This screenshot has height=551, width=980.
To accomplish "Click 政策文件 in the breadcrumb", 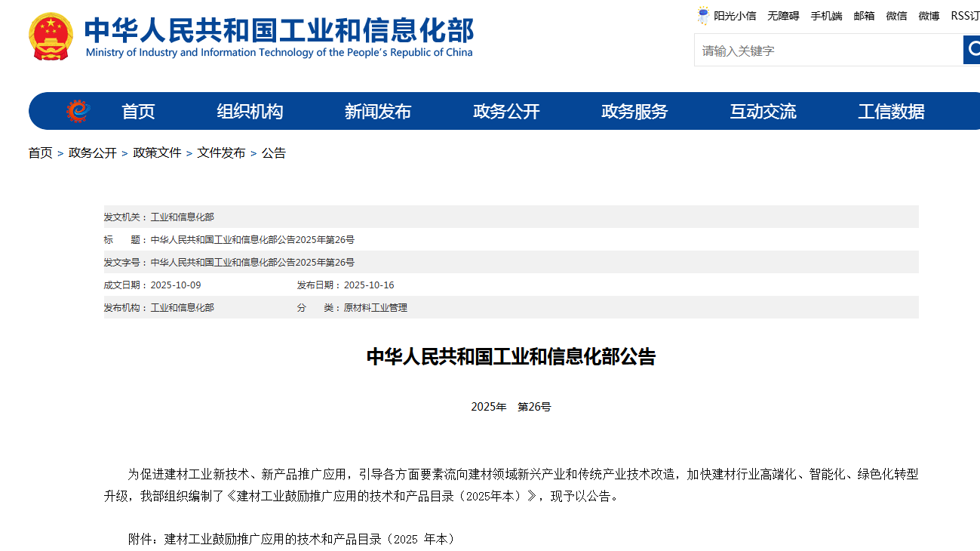I will pyautogui.click(x=157, y=153).
